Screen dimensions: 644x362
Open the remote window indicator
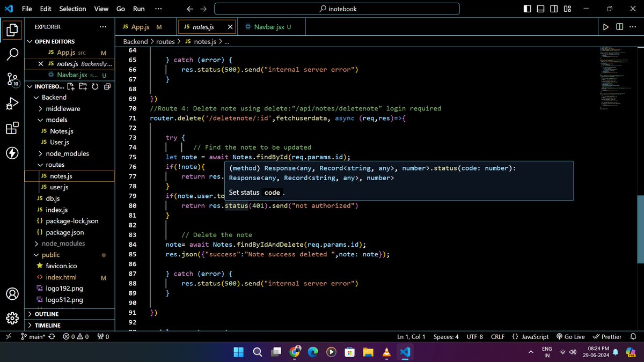(x=8, y=337)
